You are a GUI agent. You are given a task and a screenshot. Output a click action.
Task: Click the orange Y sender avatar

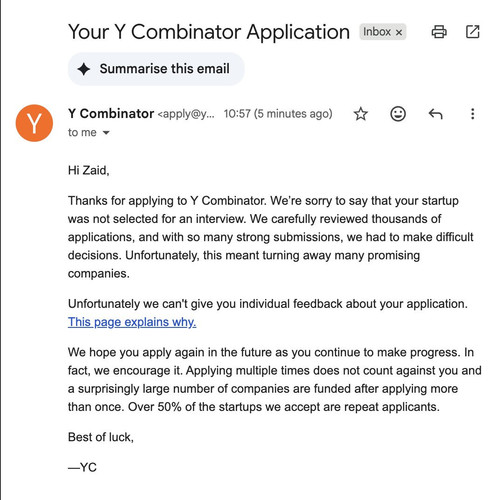(34, 123)
